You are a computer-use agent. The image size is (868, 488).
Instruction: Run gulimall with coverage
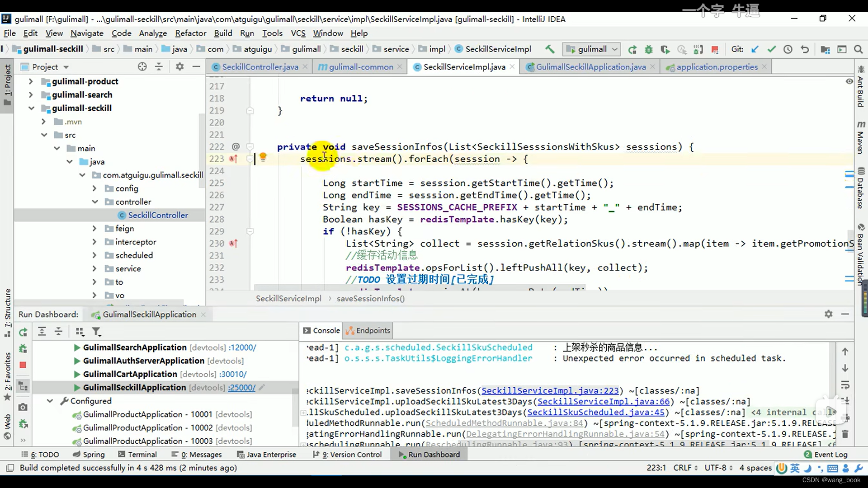[x=665, y=49]
